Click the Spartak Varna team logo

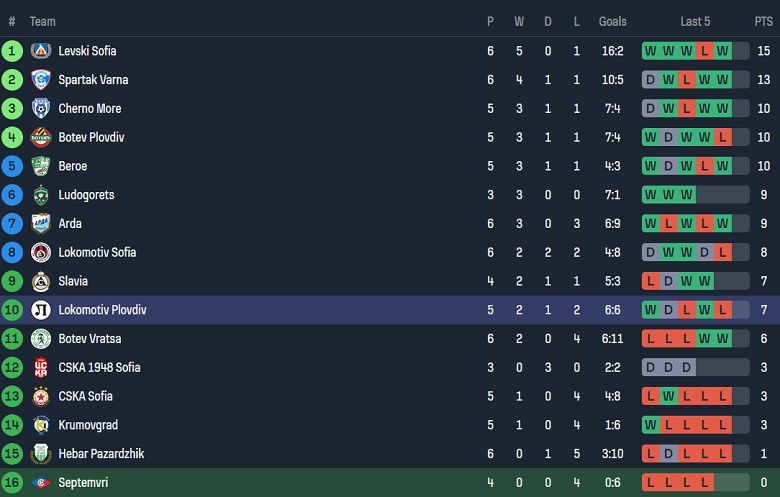pyautogui.click(x=41, y=80)
